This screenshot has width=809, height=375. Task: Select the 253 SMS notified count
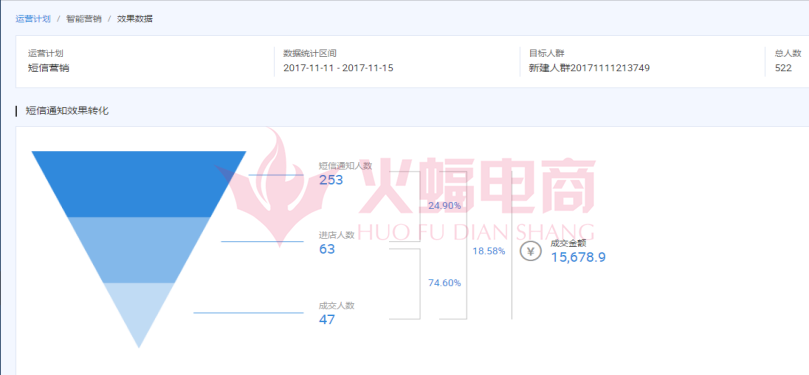pyautogui.click(x=331, y=180)
